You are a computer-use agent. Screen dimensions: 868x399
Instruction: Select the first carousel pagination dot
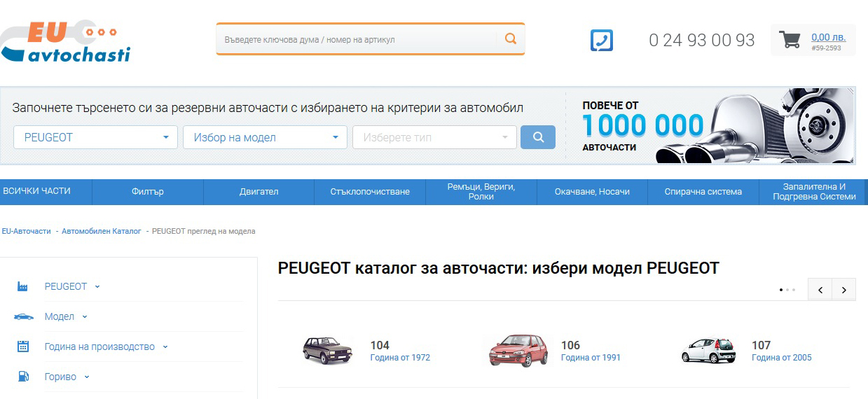[781, 290]
